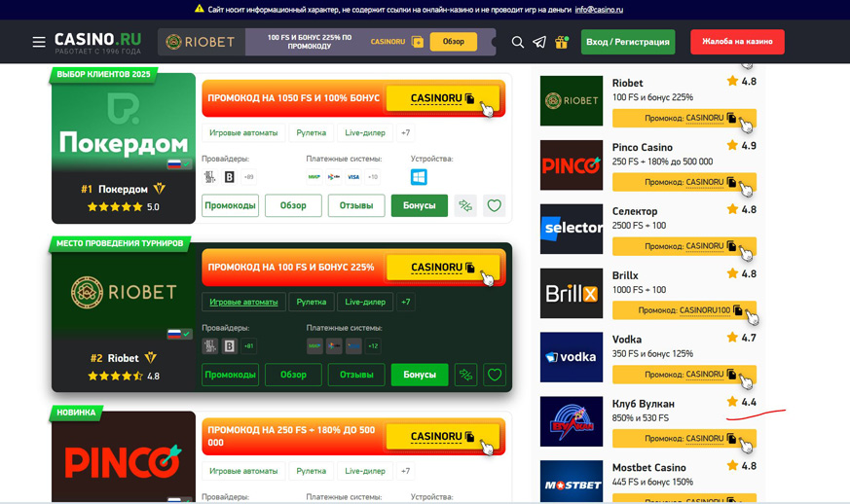Open the gift box icon
Viewport: 850px width, 504px height.
pos(562,42)
